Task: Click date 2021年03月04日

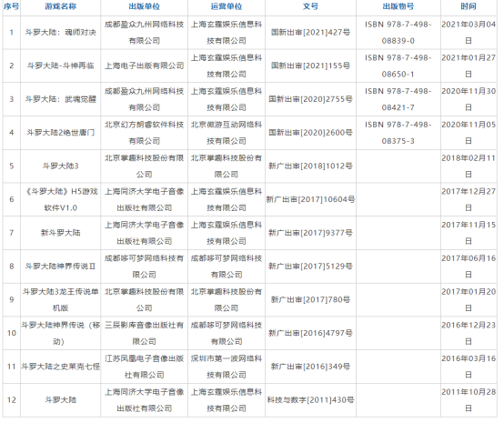Action: (469, 33)
